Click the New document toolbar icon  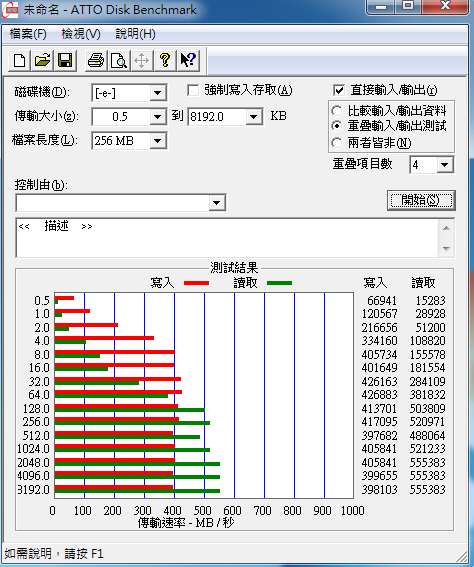[19, 60]
